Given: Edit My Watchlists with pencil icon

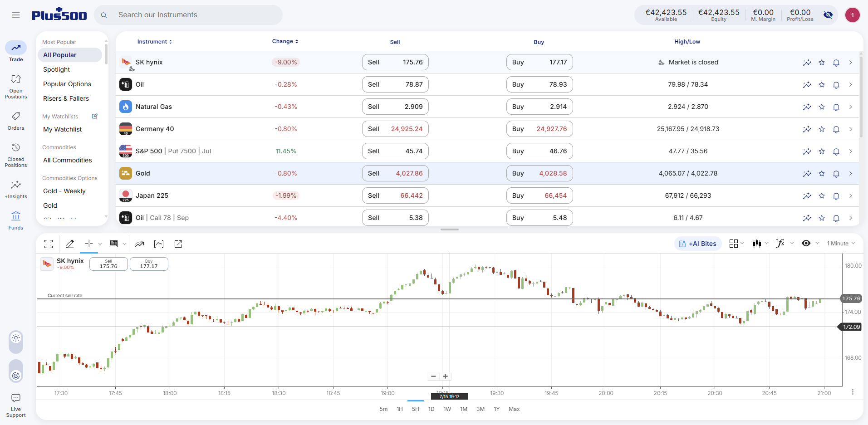Looking at the screenshot, I should click(x=95, y=116).
